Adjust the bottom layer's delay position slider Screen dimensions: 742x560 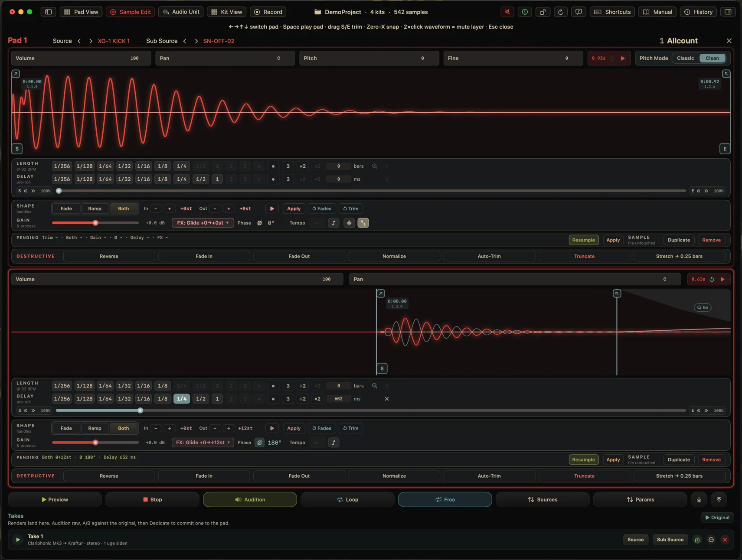pyautogui.click(x=371, y=410)
